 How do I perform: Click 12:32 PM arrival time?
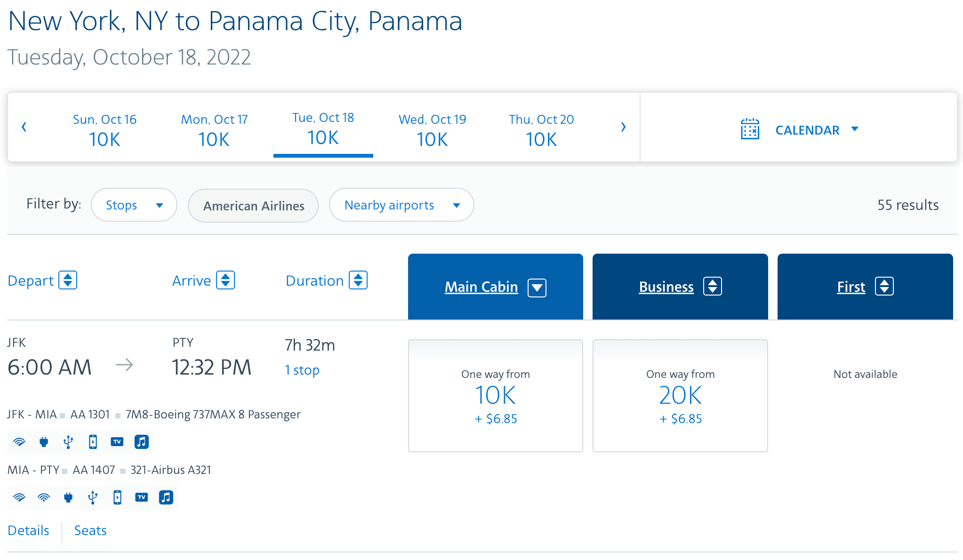click(x=212, y=368)
